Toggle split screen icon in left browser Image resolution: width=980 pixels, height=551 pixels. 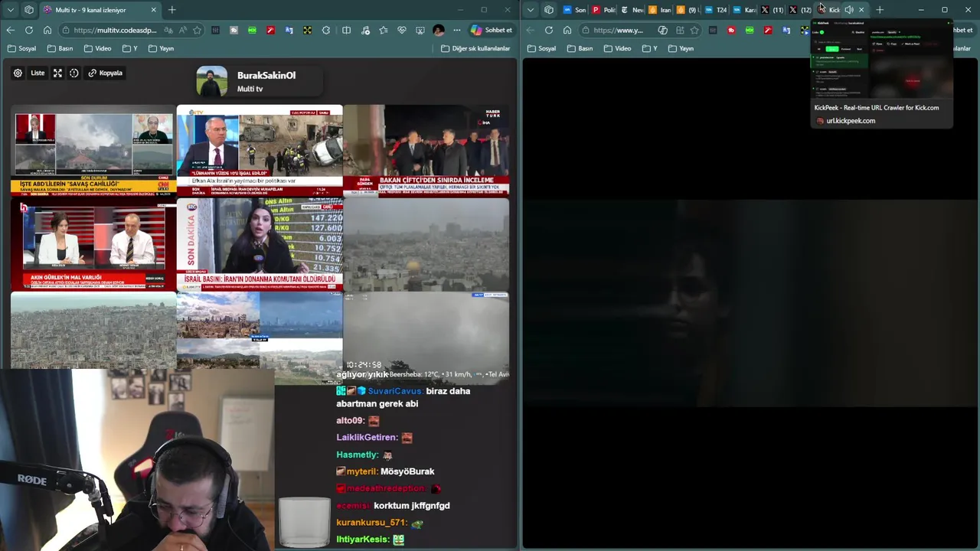[x=346, y=31]
